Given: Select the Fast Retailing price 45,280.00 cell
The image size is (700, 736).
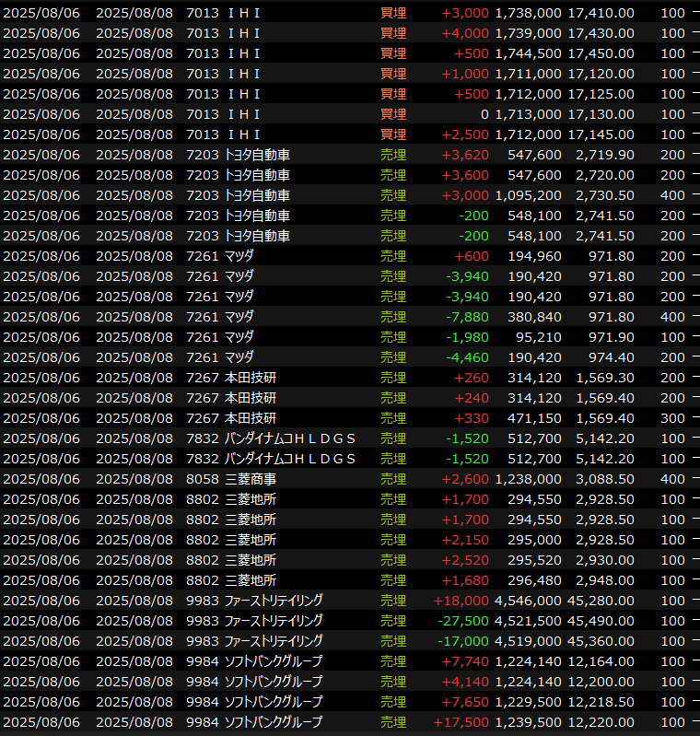Looking at the screenshot, I should 601,601.
